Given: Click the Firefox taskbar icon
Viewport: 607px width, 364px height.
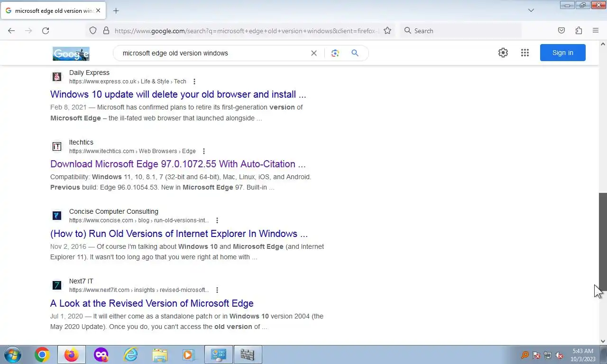Looking at the screenshot, I should [x=72, y=355].
